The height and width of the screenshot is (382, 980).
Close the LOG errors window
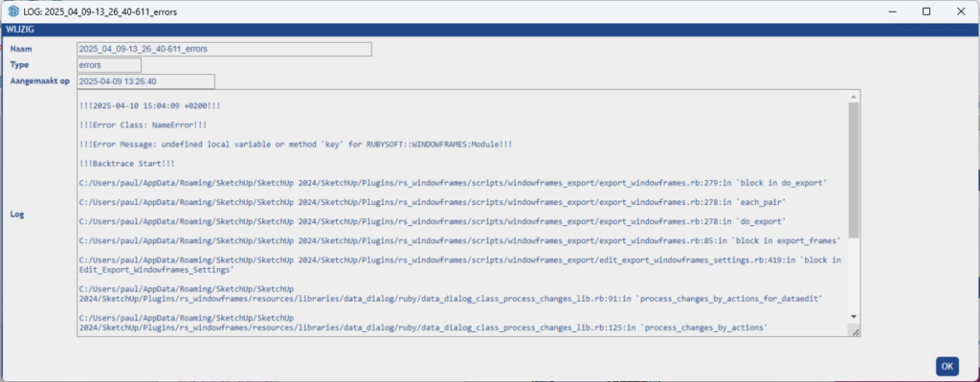961,11
